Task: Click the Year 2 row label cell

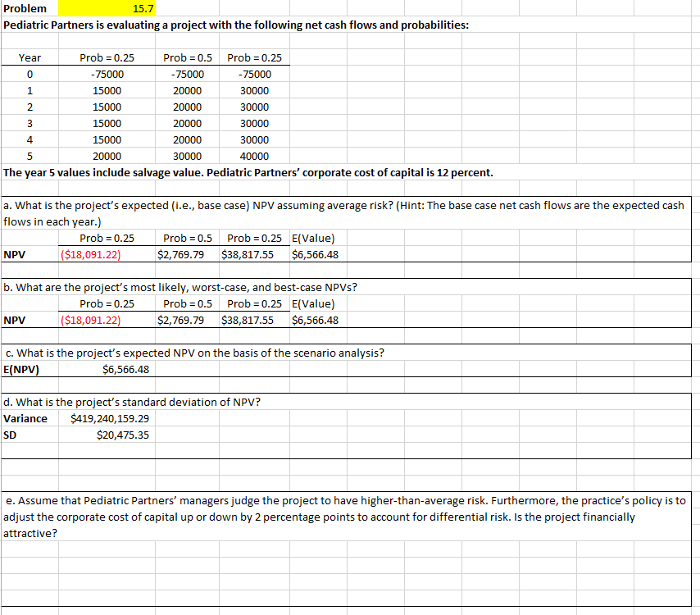Action: coord(30,107)
